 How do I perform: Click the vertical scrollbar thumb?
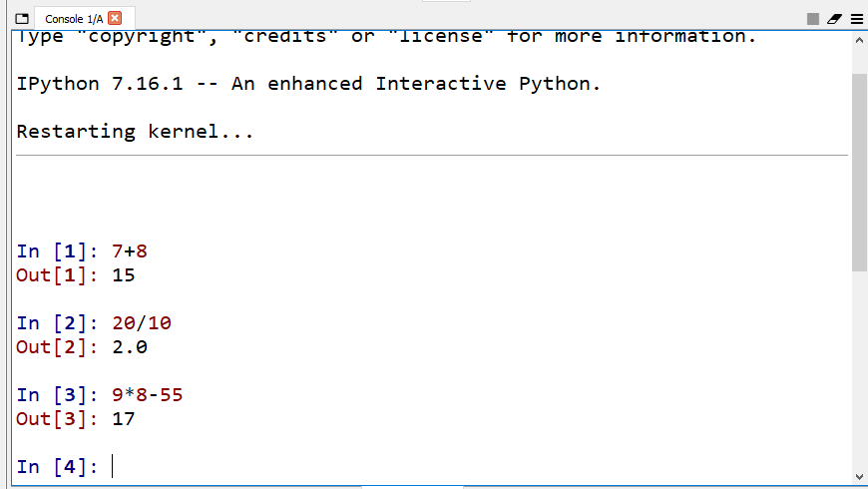[859, 170]
